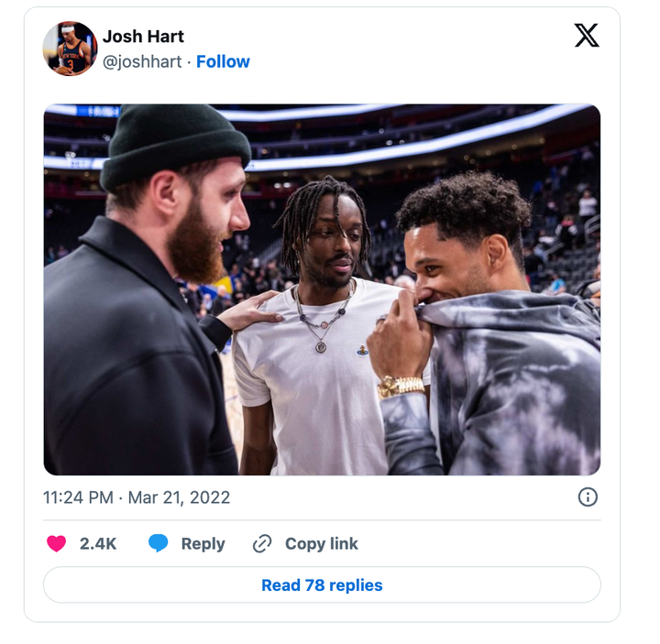Open the X logo link
660x644 pixels.
tap(587, 36)
